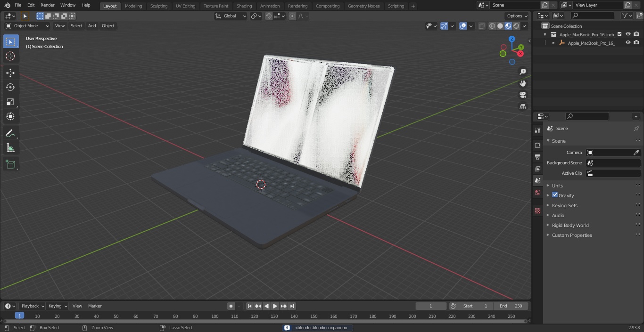Activate the Move tool
Screen dimensions: 644x332
10,73
